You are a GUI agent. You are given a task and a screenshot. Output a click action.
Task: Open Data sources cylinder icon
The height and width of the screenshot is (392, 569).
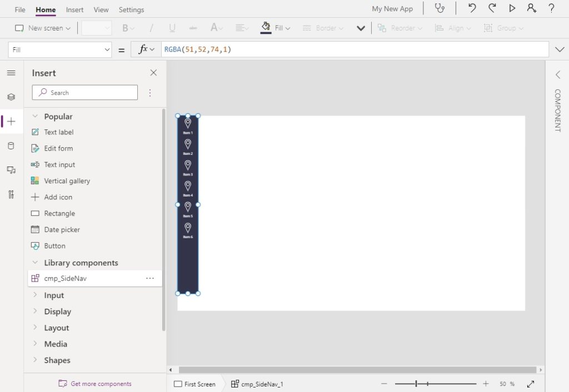click(11, 146)
